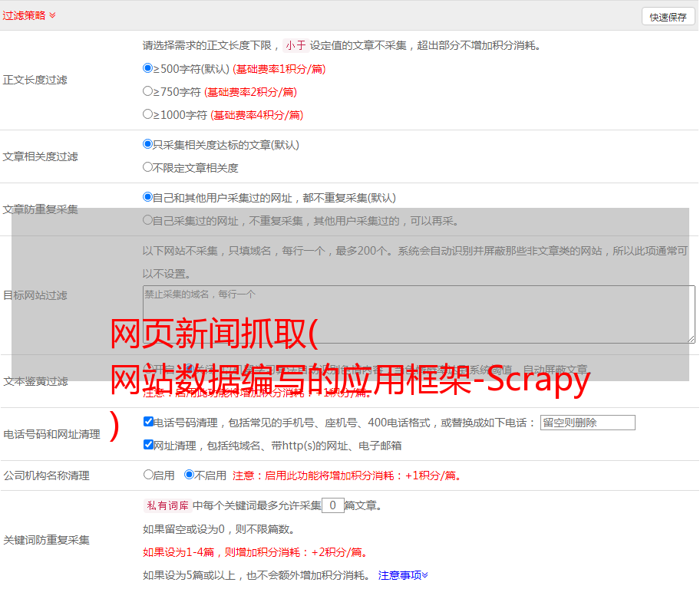The image size is (700, 589).
Task: Select the ≥500字符 default length option
Action: [x=147, y=68]
